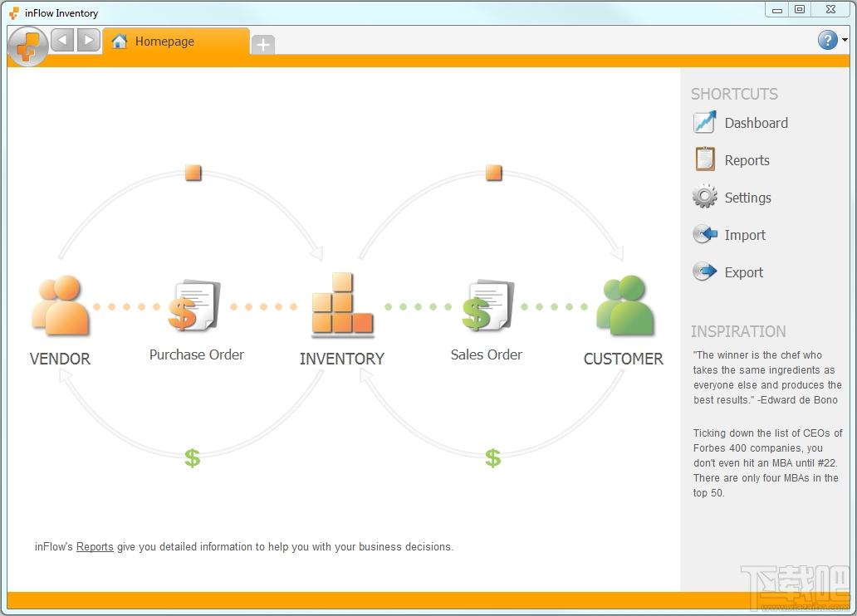Open the Dashboard shortcut label
The width and height of the screenshot is (857, 616).
(x=756, y=123)
